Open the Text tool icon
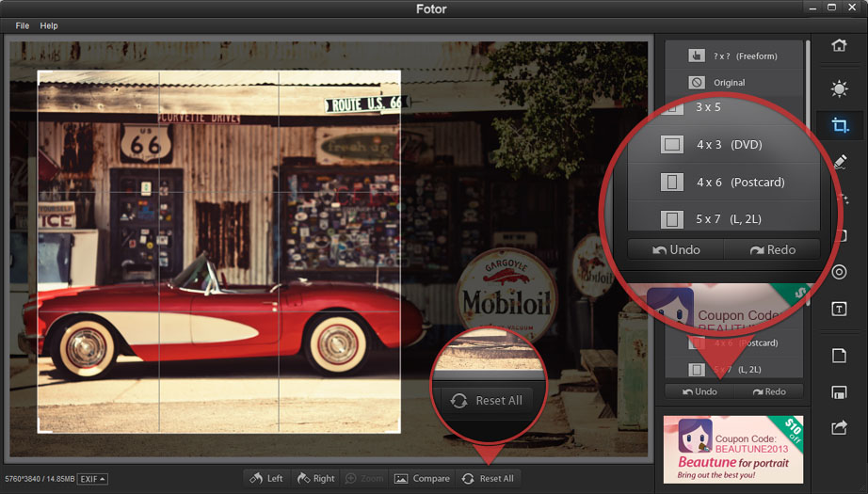Viewport: 868px width, 494px height. [x=839, y=310]
